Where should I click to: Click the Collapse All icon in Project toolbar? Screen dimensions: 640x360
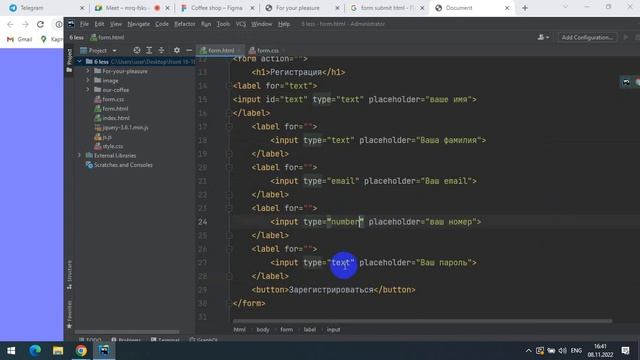pyautogui.click(x=162, y=50)
